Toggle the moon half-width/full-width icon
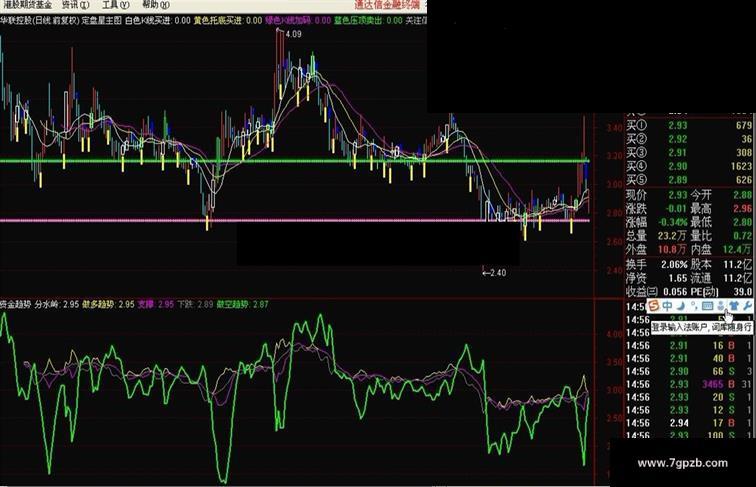This screenshot has height=487, width=756. [680, 305]
